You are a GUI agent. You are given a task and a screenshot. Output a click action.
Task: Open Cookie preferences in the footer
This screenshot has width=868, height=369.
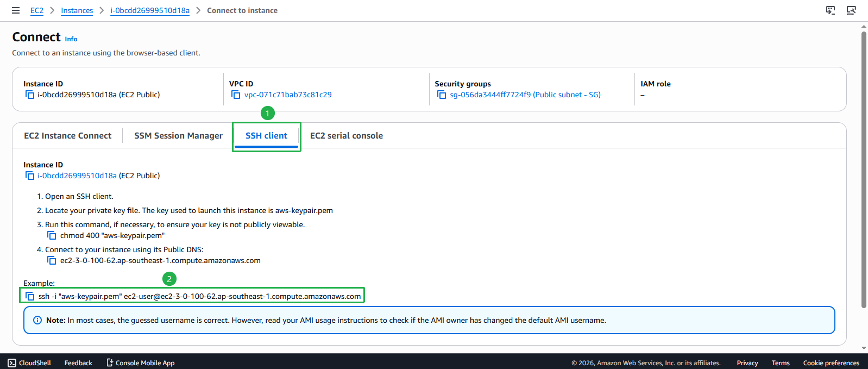[831, 363]
